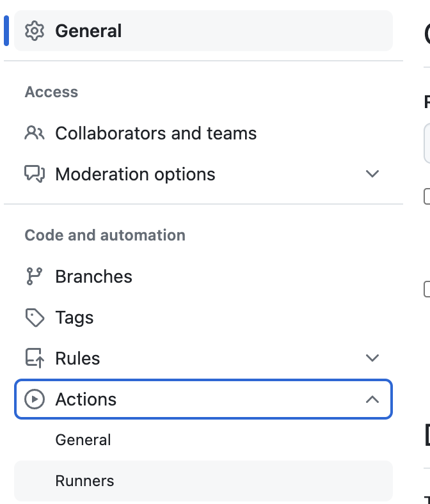The height and width of the screenshot is (504, 430).
Task: Click the Tags label icon
Action: [35, 318]
